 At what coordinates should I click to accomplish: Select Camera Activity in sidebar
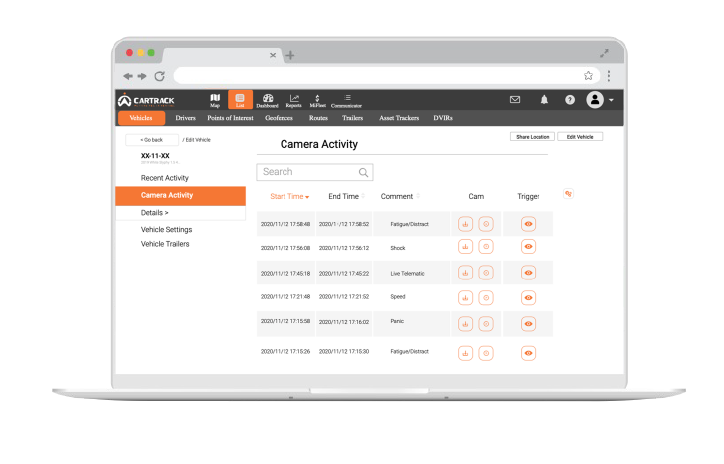point(181,196)
